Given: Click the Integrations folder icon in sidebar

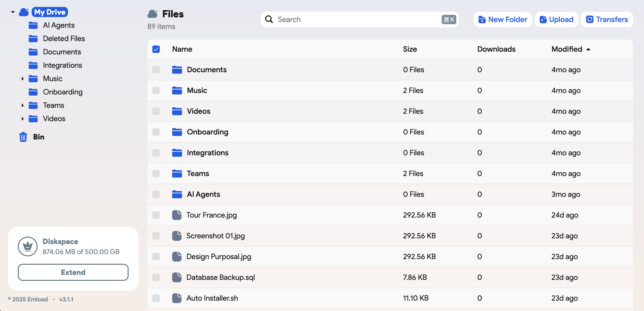Looking at the screenshot, I should click(33, 65).
